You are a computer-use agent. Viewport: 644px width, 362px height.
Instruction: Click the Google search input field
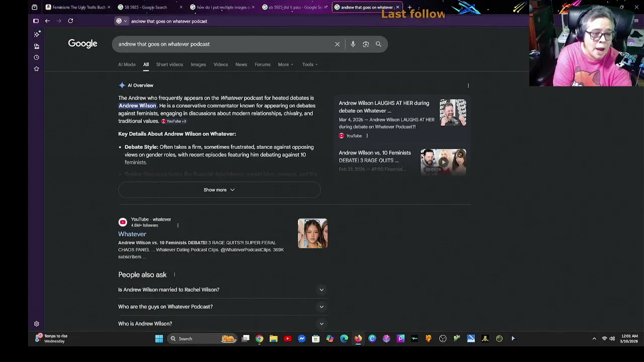(x=224, y=44)
